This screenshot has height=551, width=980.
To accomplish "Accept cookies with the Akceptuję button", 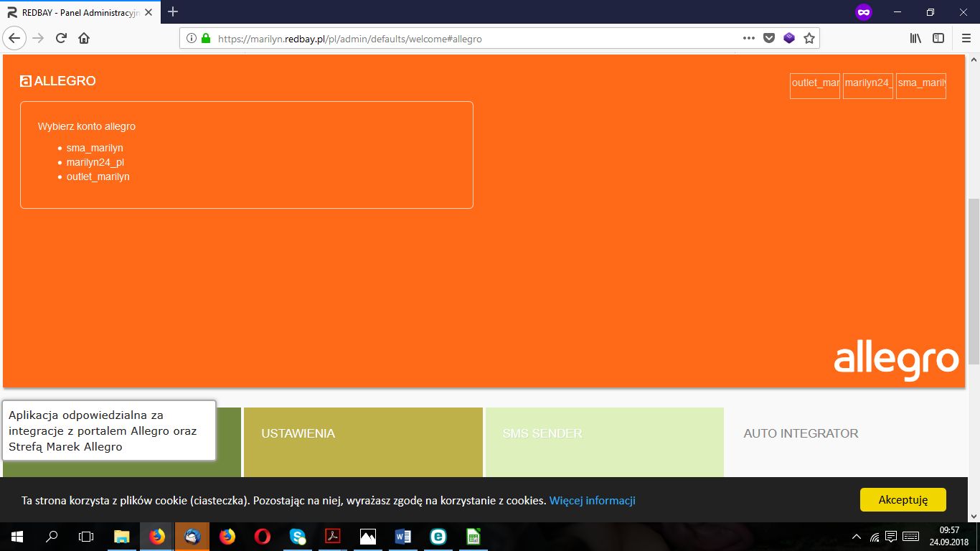I will pyautogui.click(x=903, y=500).
